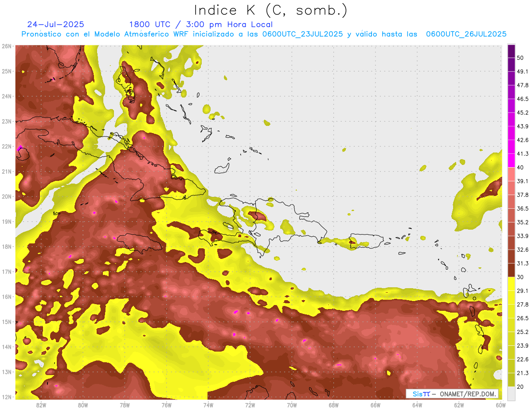Pick the magenta swatch between 40 and 41.3
Viewport: 532px width, 411px height.
[x=511, y=160]
